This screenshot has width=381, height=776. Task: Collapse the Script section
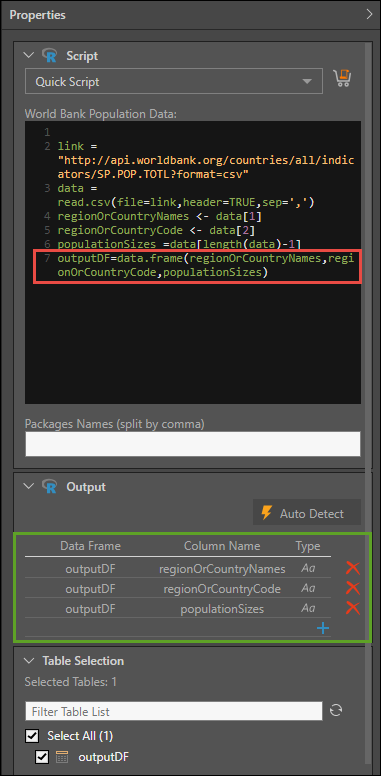pos(29,55)
